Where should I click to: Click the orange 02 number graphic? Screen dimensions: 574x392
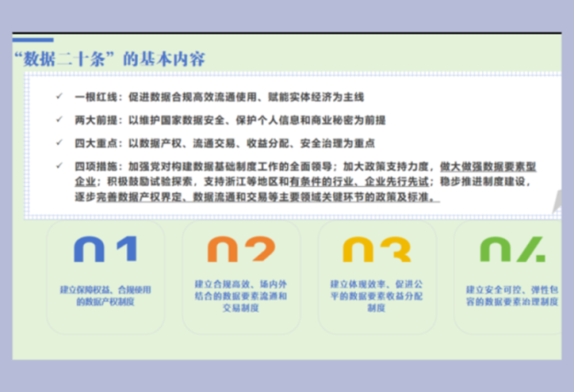241,250
